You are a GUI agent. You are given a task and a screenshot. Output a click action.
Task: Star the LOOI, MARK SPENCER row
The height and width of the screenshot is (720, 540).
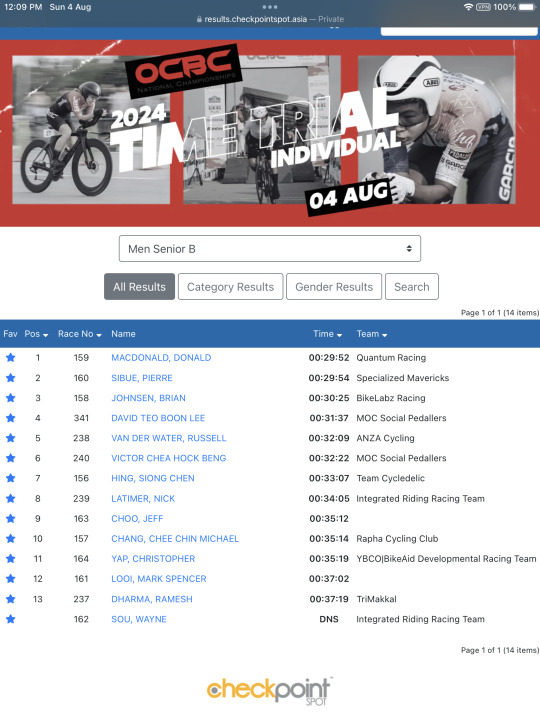[x=11, y=579]
